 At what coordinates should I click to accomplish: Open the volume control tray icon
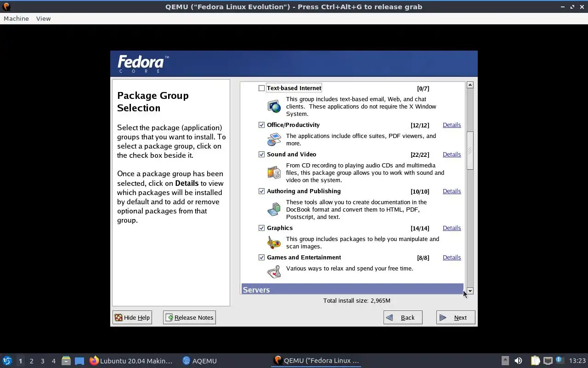[x=518, y=361]
